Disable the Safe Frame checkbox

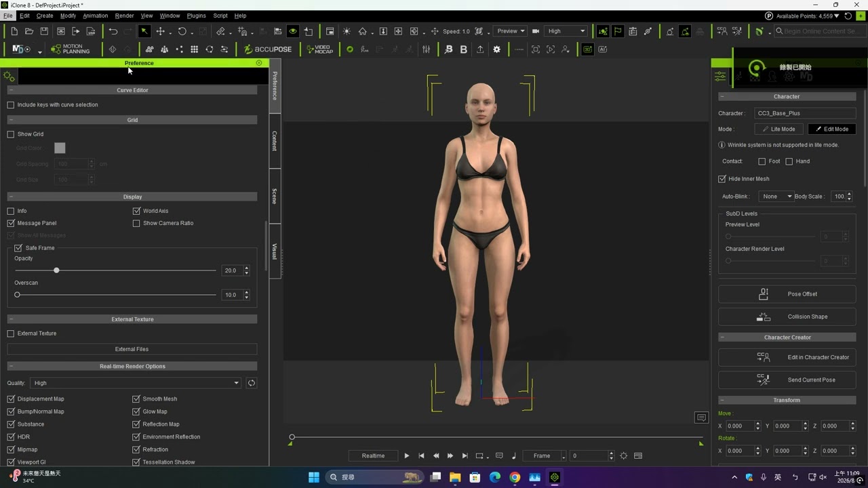coord(18,248)
